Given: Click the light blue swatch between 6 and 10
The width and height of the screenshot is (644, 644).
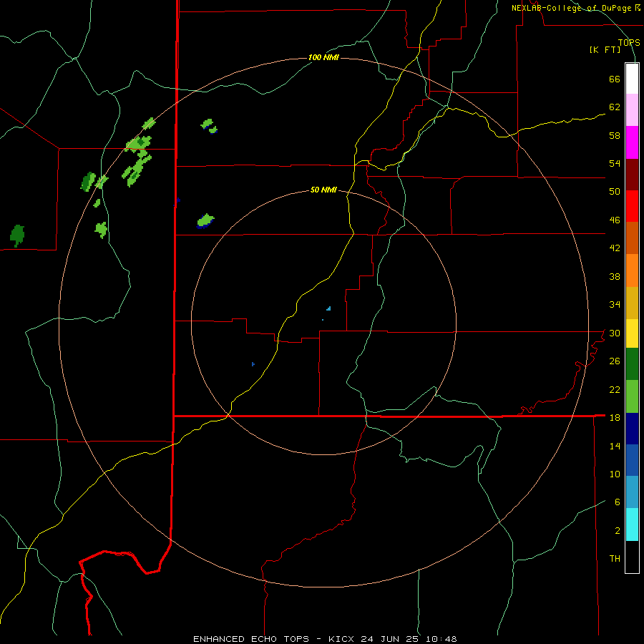Looking at the screenshot, I should pyautogui.click(x=632, y=492).
